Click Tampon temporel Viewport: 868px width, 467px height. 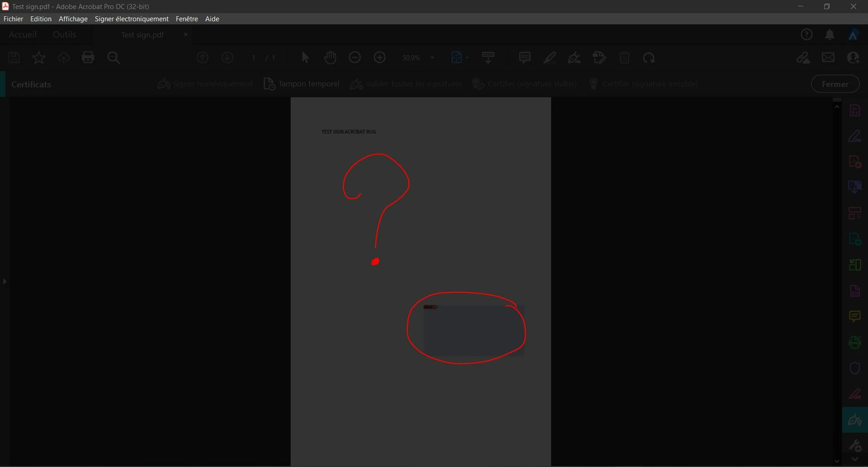[301, 84]
